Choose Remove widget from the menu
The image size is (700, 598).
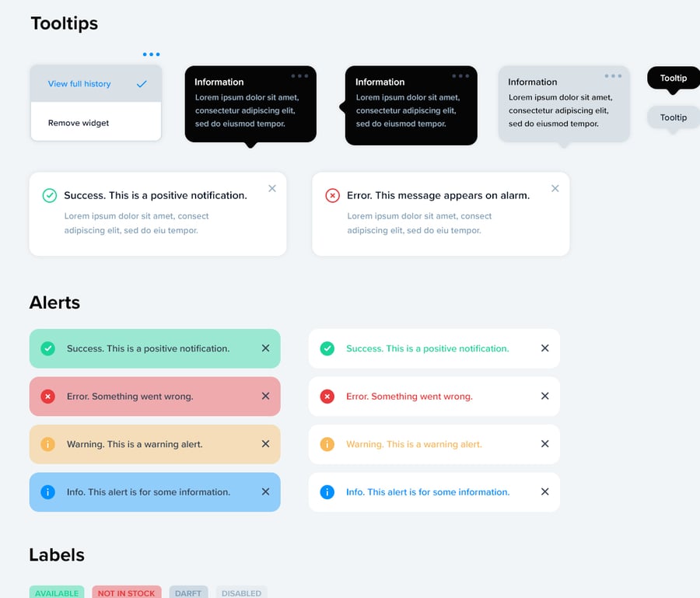[79, 123]
